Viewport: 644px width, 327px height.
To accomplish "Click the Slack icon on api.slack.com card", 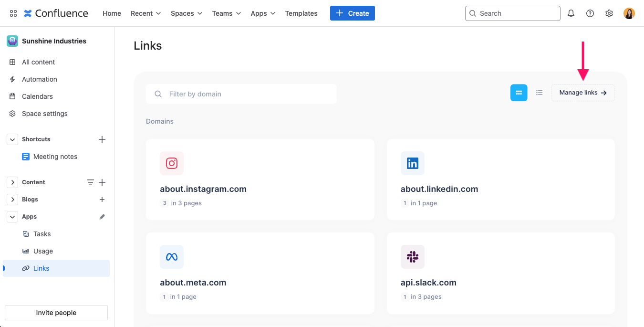I will click(x=412, y=256).
